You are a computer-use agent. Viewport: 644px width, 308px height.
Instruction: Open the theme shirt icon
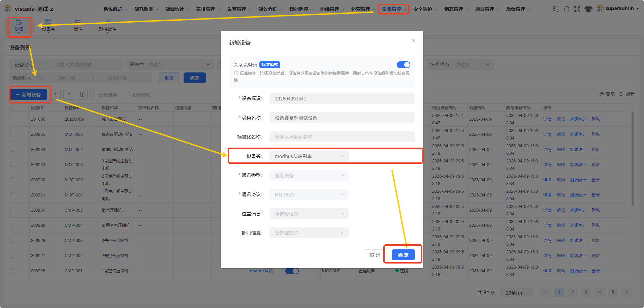pos(588,9)
